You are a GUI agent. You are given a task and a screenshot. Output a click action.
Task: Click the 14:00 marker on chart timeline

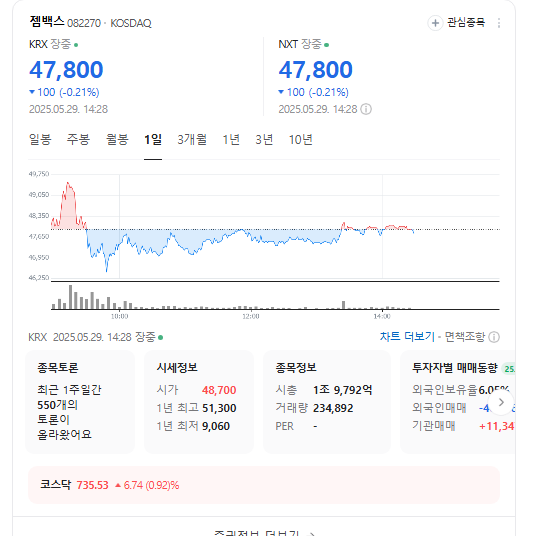(x=382, y=317)
